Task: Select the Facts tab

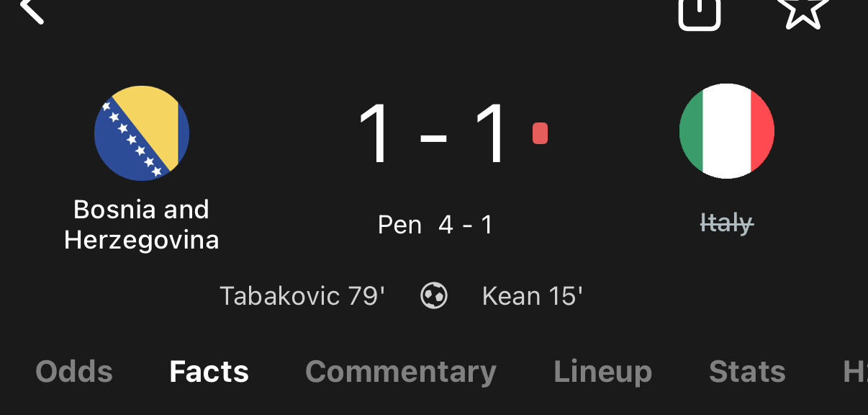Action: (209, 372)
